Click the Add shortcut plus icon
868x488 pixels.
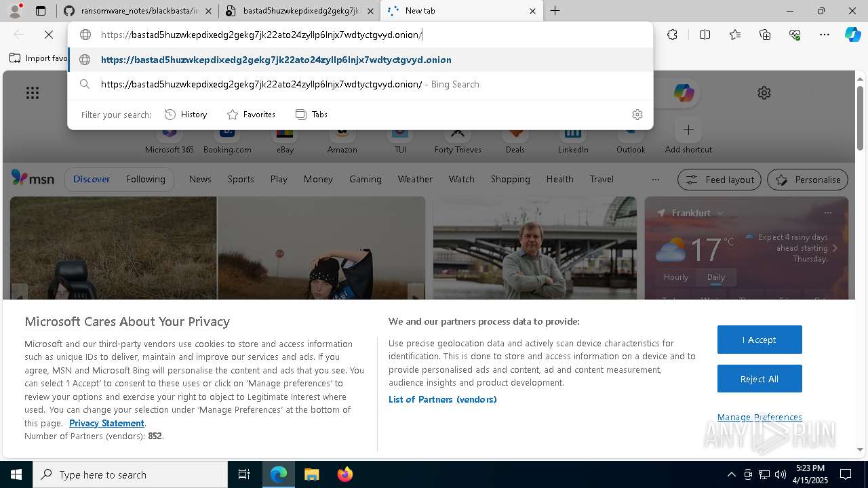point(688,129)
